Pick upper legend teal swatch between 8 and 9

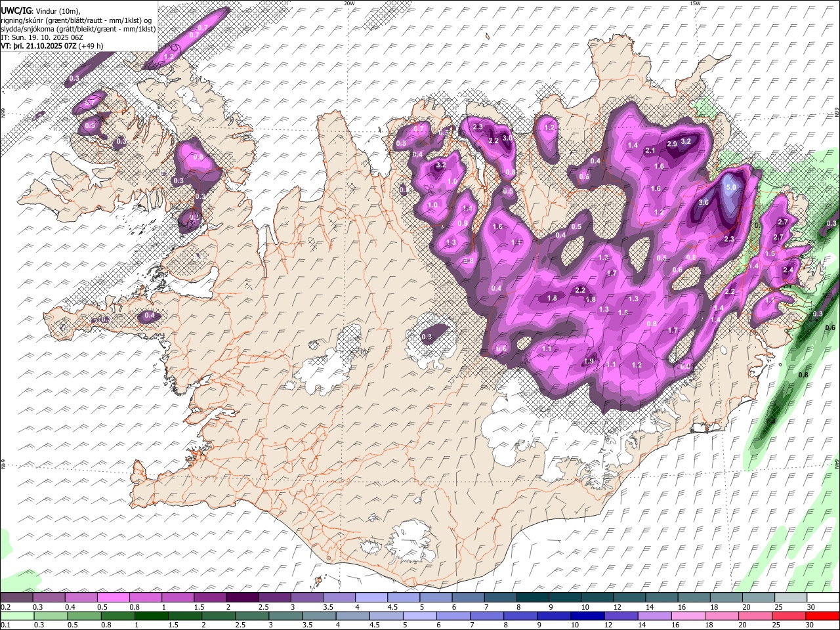pyautogui.click(x=532, y=598)
